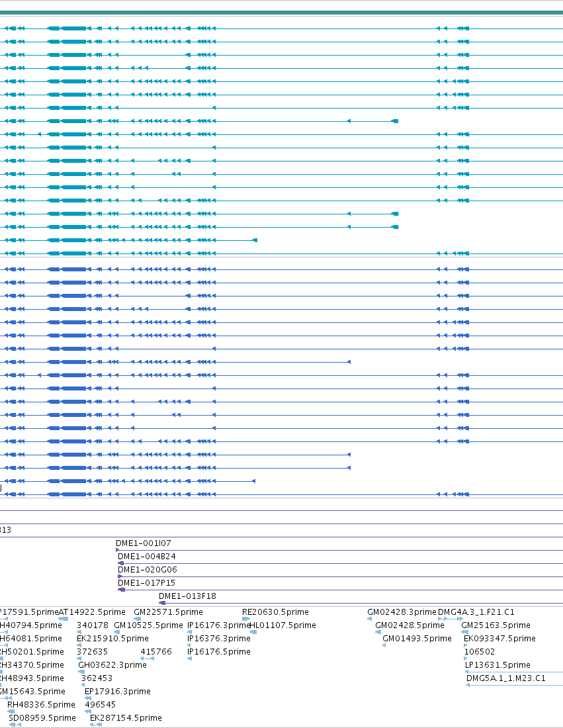Click the EK093347.5prime EST label
The image size is (563, 728).
tap(500, 639)
